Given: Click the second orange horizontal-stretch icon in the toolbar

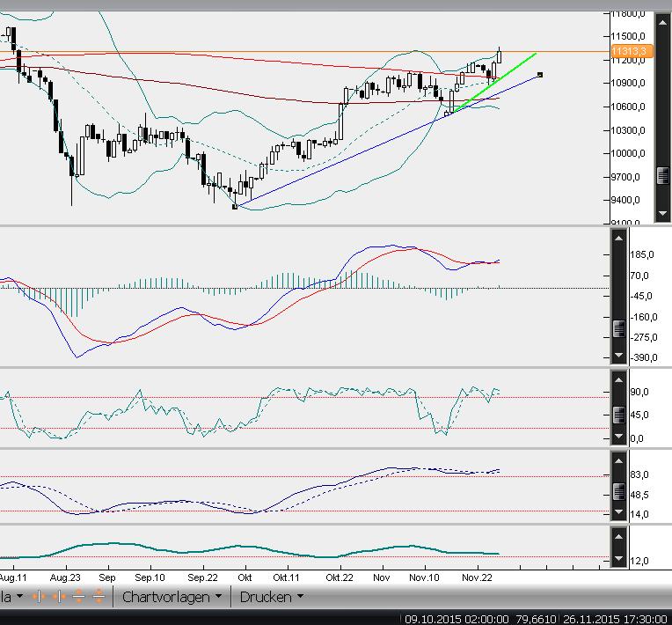Looking at the screenshot, I should coord(58,597).
